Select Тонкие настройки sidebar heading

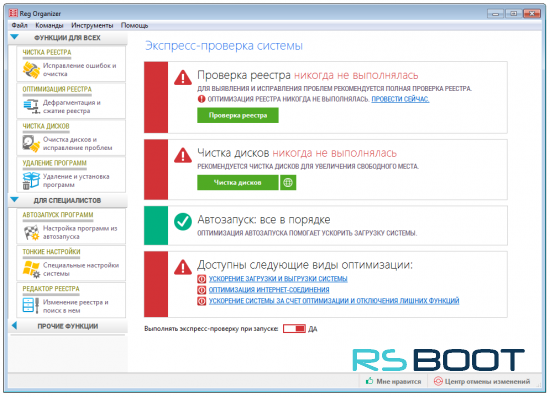[x=51, y=252]
